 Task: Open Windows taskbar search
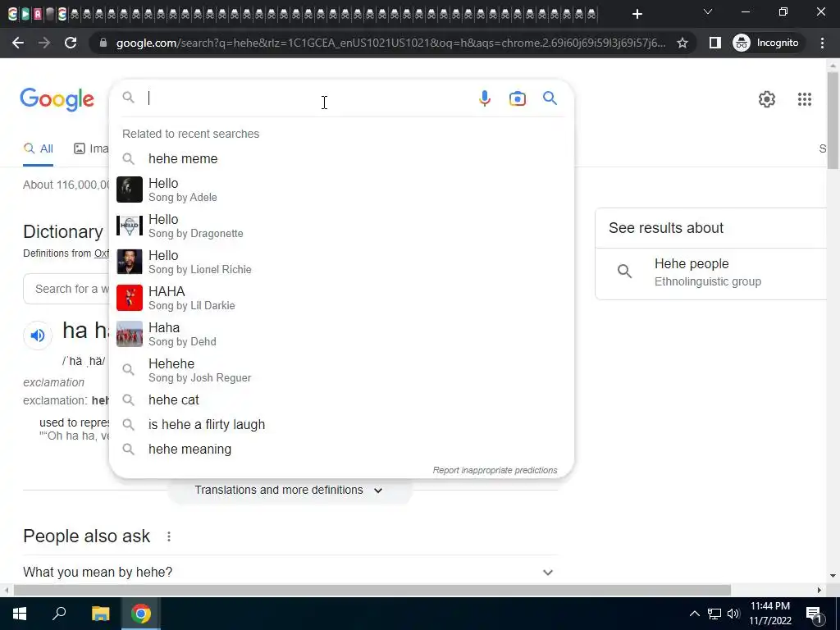[x=59, y=614]
